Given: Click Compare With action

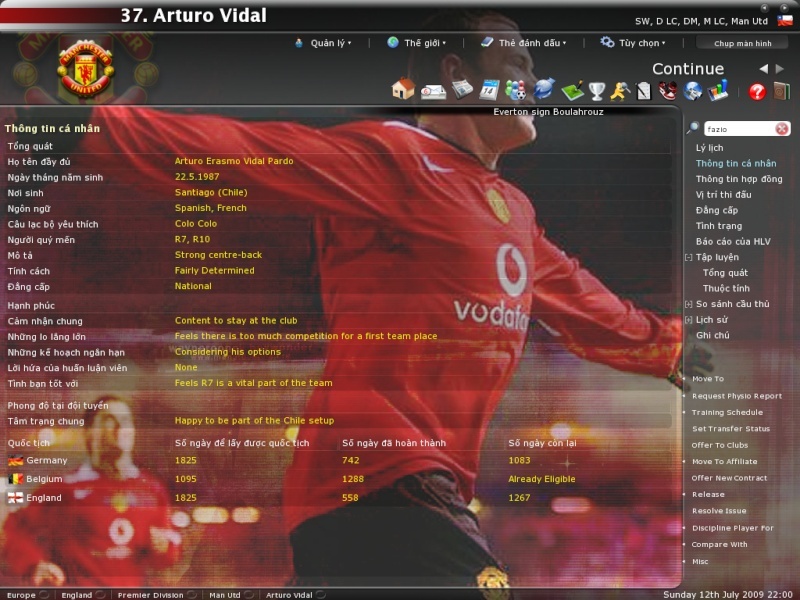Looking at the screenshot, I should 719,544.
